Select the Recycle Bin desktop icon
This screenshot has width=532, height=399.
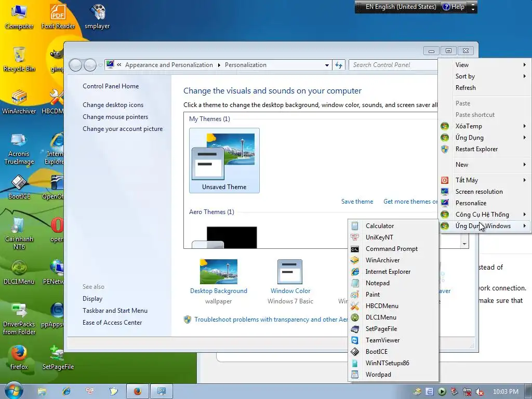tap(19, 59)
